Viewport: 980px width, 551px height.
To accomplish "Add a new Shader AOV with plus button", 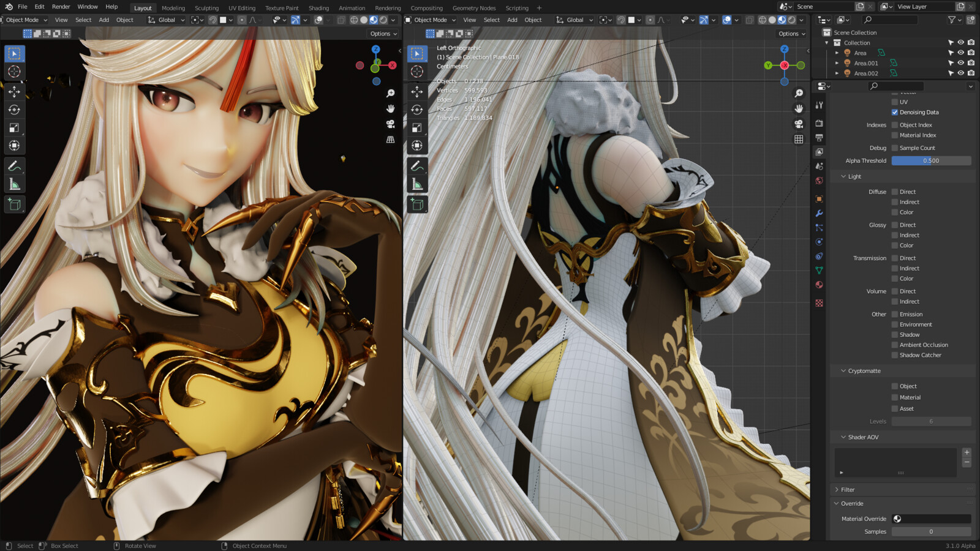I will click(x=967, y=452).
